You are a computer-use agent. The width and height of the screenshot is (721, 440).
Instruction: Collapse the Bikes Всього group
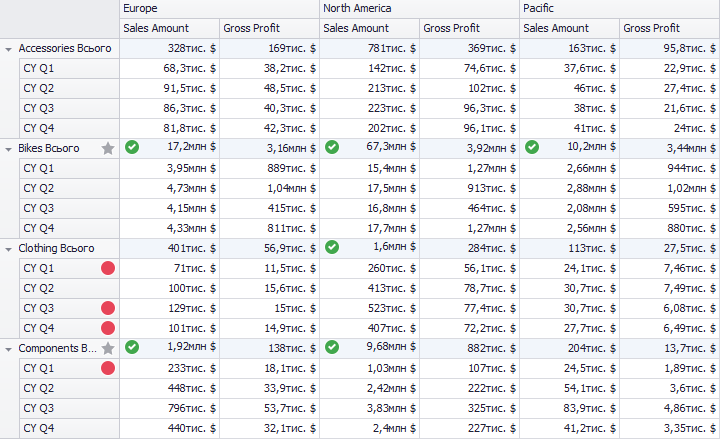click(8, 149)
